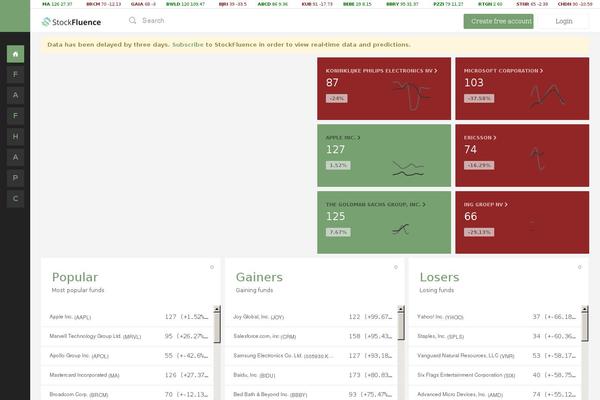The width and height of the screenshot is (600, 400).
Task: Click the STNR ticker in the top bar
Action: point(532,4)
